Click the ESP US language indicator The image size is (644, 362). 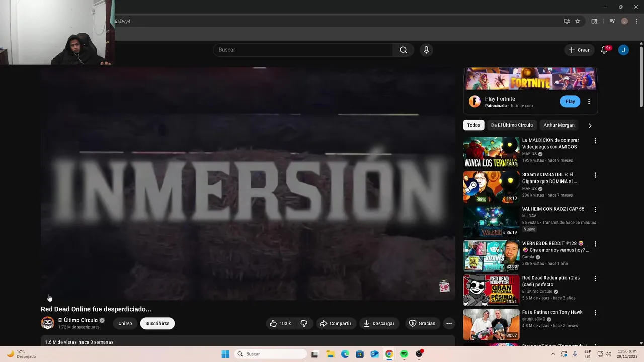(587, 354)
